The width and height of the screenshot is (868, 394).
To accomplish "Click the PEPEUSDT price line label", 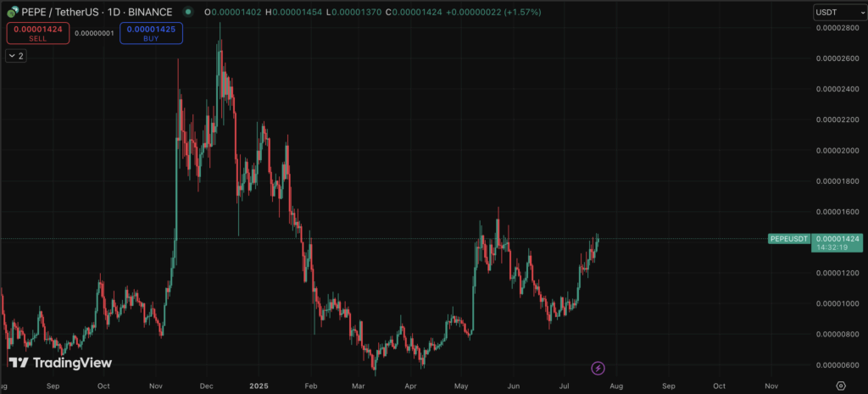I will tap(789, 239).
